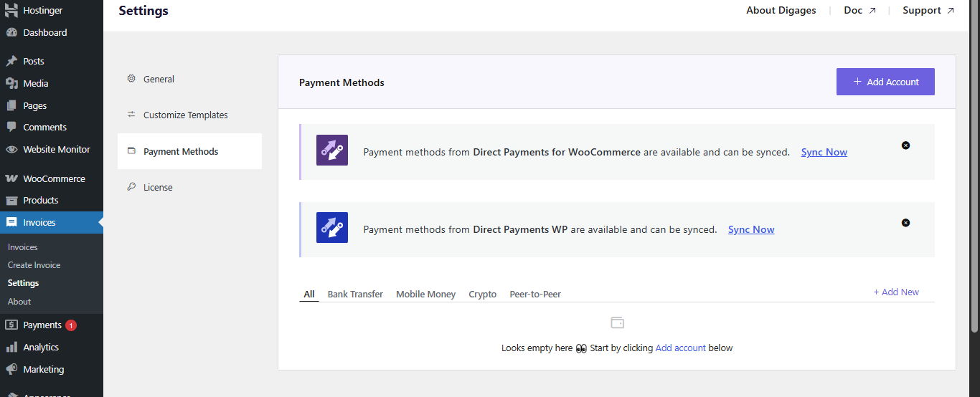
Task: Click the Direct Payments WP plugin icon
Action: 332,227
